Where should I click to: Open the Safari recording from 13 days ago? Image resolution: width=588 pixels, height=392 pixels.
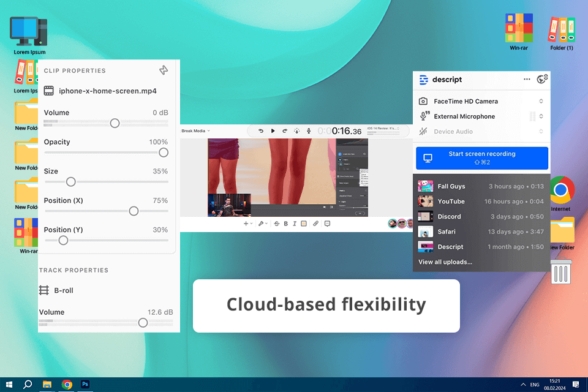[480, 232]
